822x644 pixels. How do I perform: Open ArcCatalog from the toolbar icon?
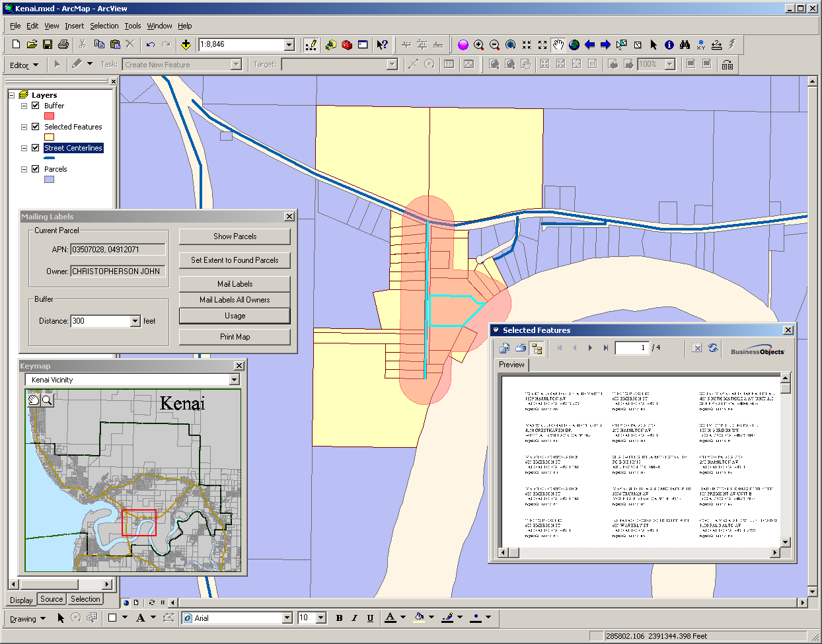pos(331,44)
